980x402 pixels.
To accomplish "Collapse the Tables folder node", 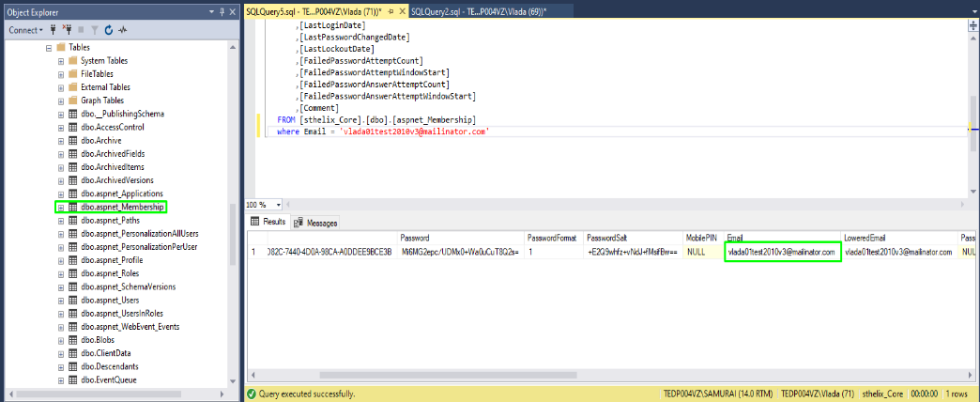I will pos(49,48).
